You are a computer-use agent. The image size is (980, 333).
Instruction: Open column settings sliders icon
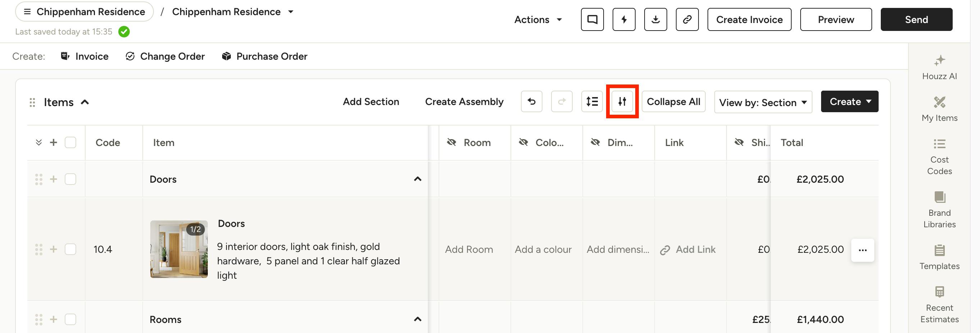pos(622,102)
